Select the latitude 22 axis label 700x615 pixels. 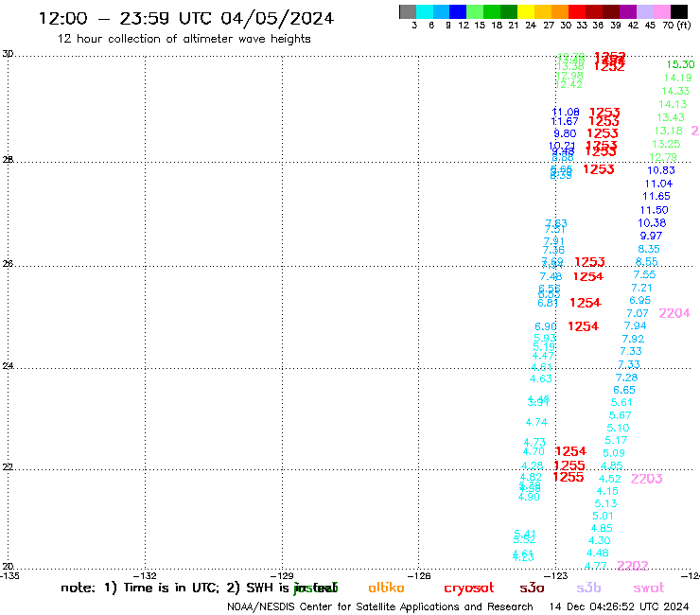(8, 467)
